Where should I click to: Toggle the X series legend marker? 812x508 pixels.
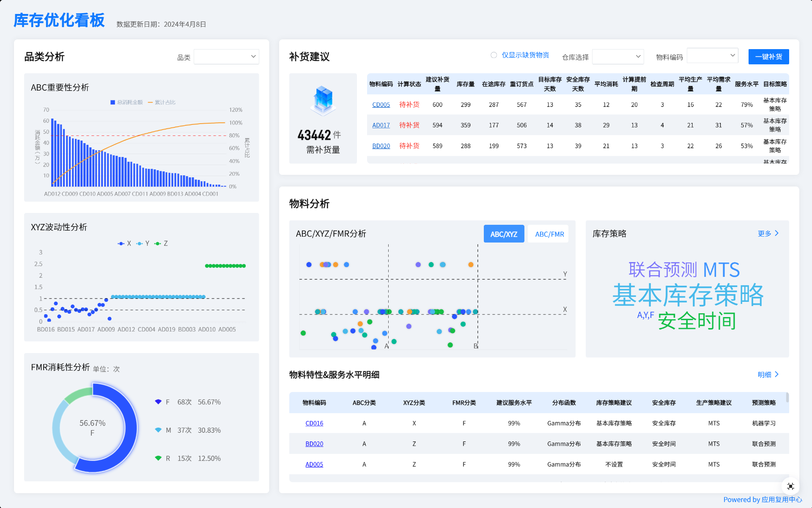click(x=121, y=243)
